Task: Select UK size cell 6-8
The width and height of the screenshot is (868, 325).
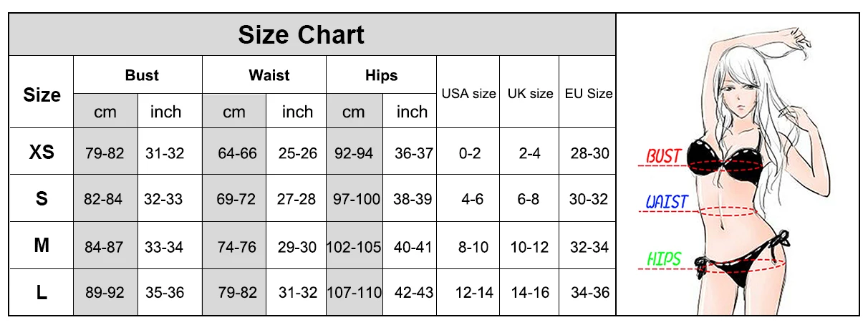Action: pyautogui.click(x=529, y=199)
